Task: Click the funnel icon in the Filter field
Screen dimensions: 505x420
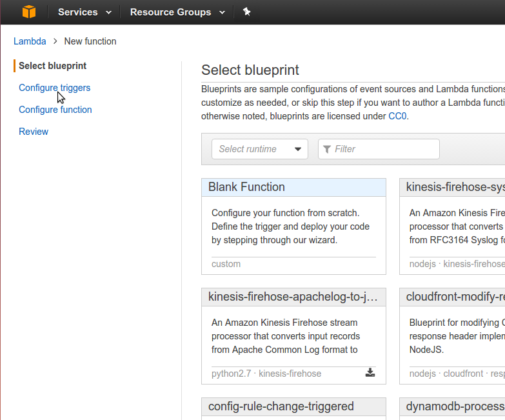Action: click(x=327, y=149)
